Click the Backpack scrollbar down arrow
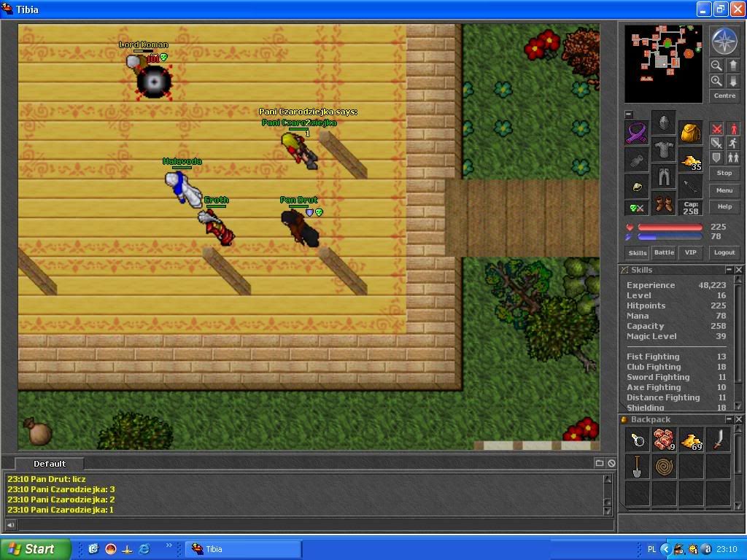 point(738,506)
